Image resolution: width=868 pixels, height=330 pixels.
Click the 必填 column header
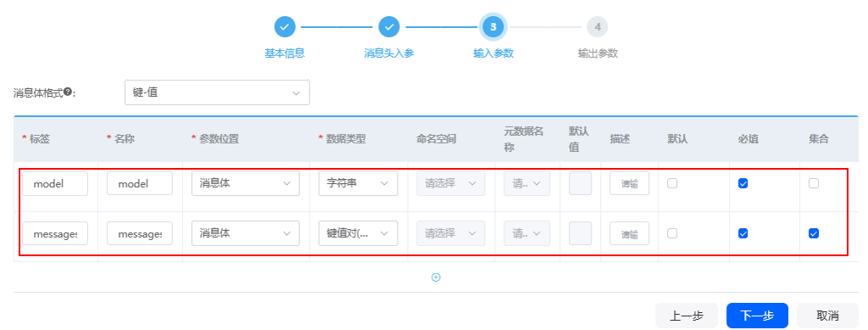(x=748, y=139)
